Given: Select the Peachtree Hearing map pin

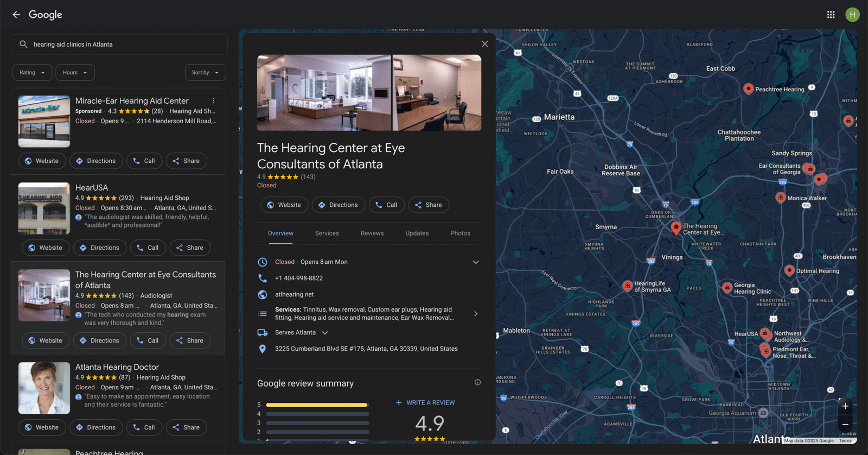Looking at the screenshot, I should point(748,89).
